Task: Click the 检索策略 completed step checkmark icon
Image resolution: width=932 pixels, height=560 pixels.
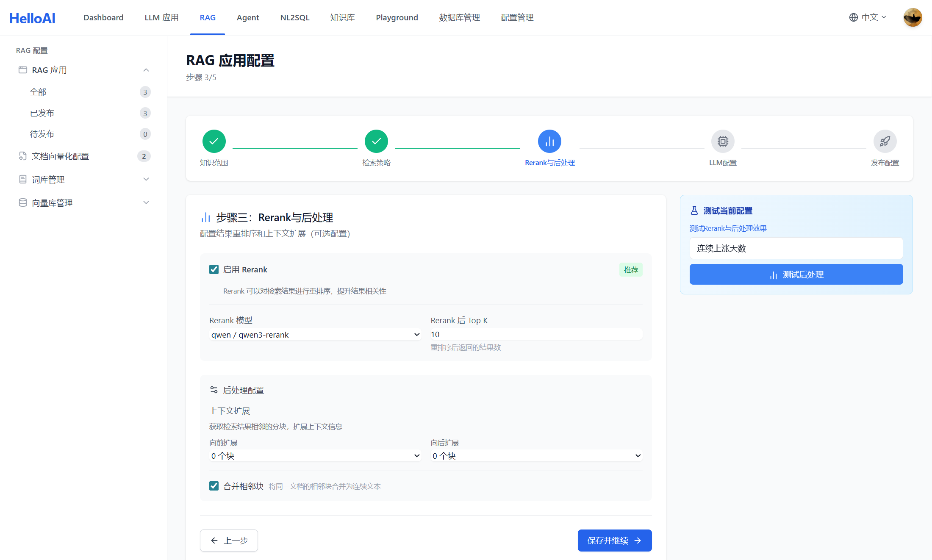Action: tap(376, 141)
